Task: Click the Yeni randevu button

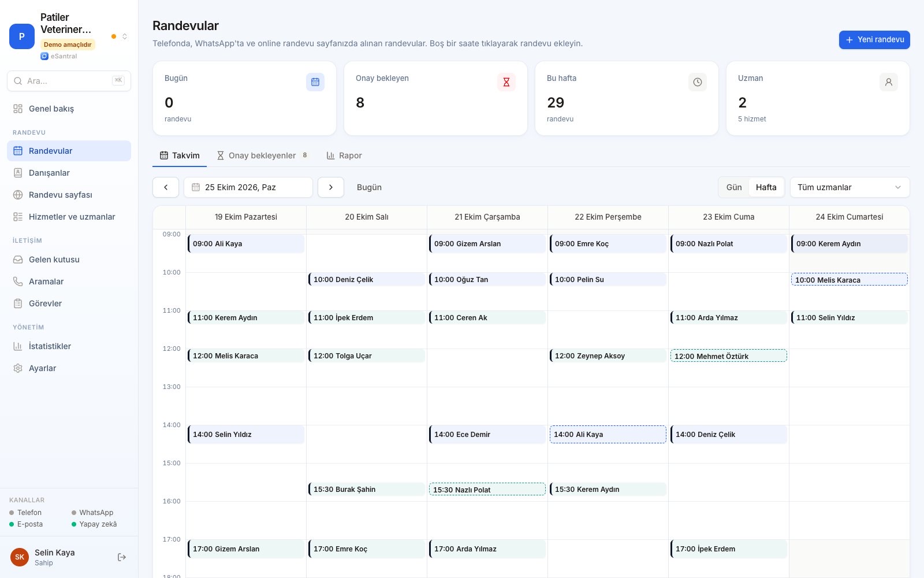Action: (x=874, y=40)
